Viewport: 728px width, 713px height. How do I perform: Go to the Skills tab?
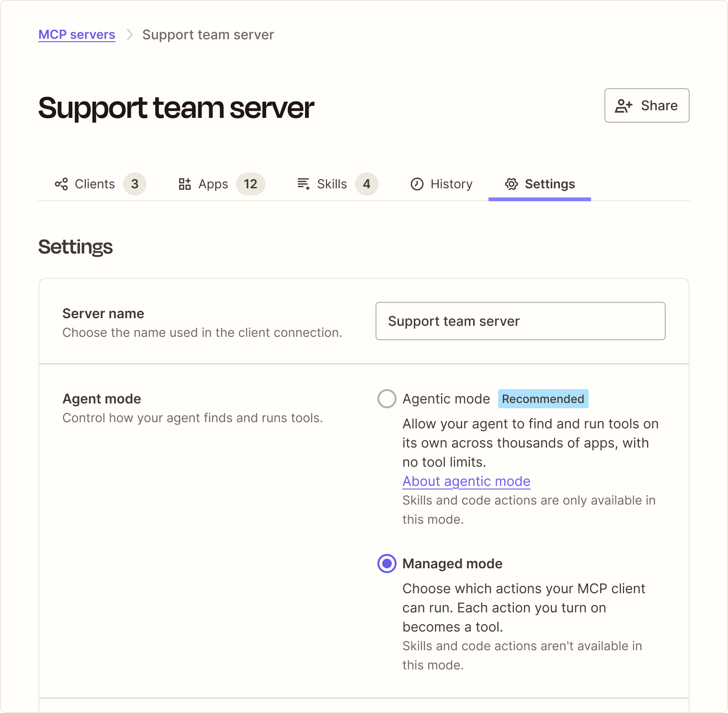(337, 184)
